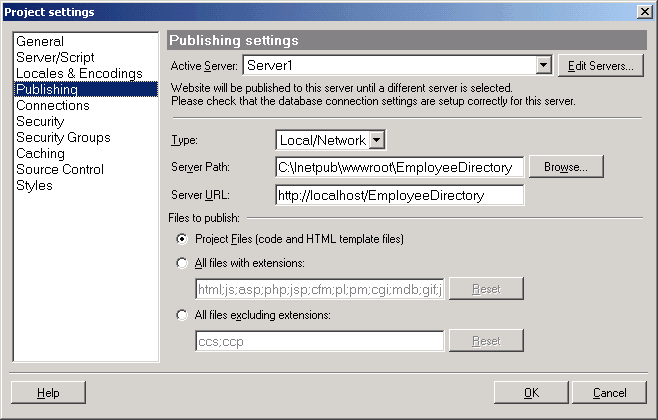Go to Connections settings

pos(53,106)
